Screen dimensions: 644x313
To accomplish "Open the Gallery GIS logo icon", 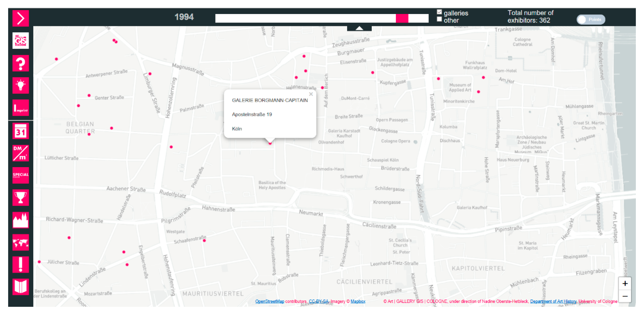I will click(21, 41).
